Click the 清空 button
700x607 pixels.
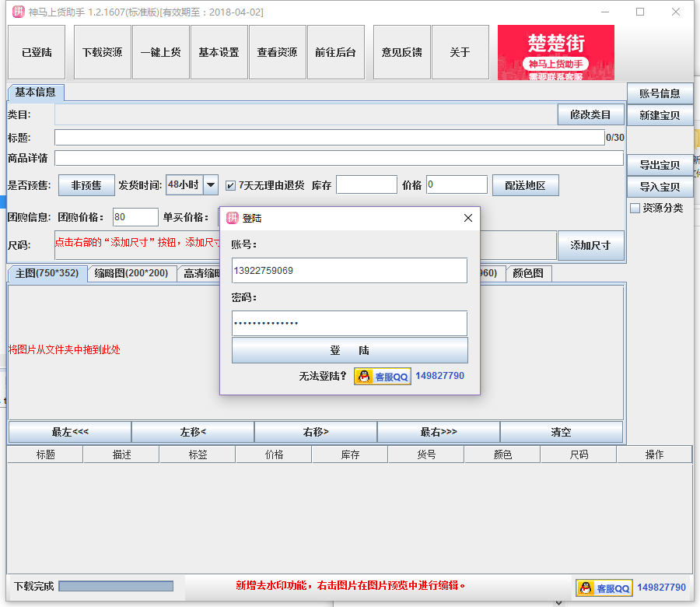561,432
